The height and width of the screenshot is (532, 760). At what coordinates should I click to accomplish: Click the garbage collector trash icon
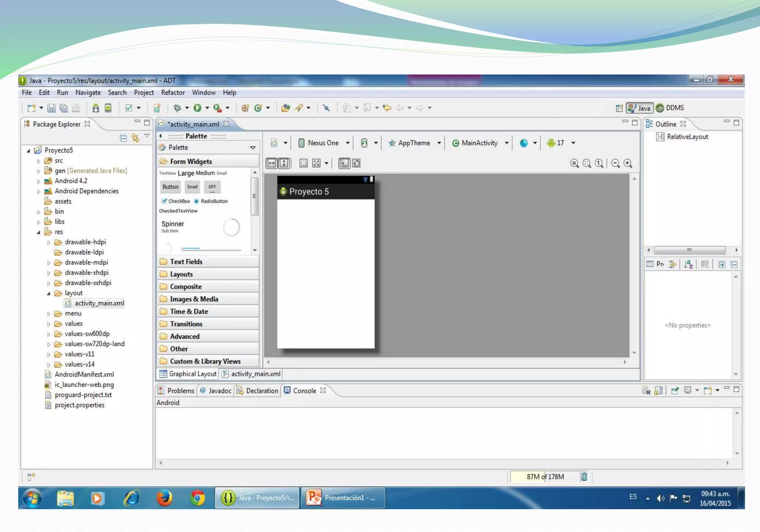point(584,477)
